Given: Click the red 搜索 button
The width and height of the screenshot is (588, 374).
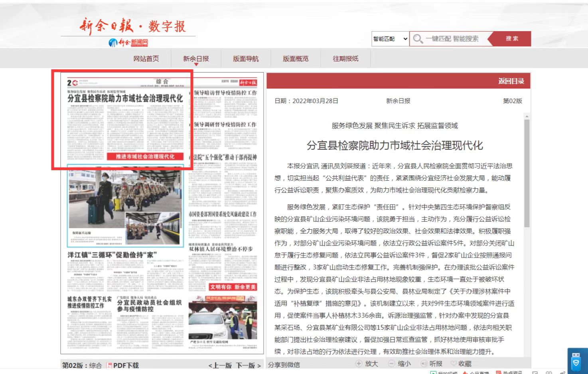Looking at the screenshot, I should click(x=512, y=39).
